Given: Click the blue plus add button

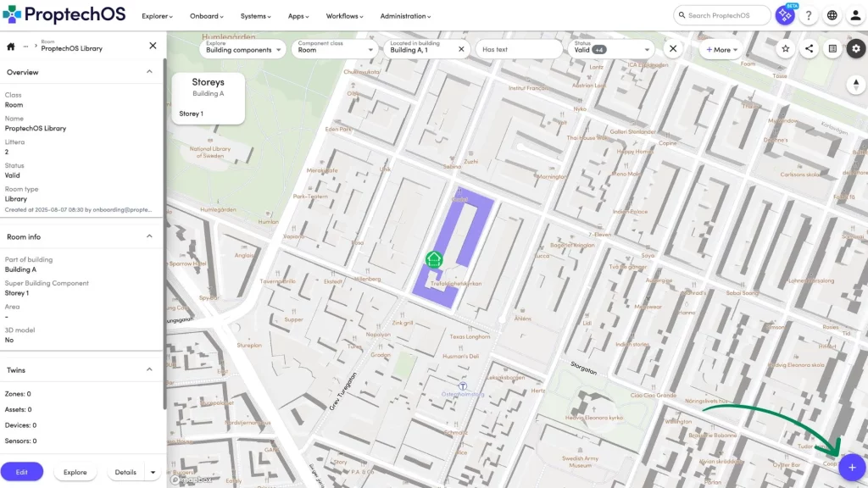Looking at the screenshot, I should [x=852, y=467].
